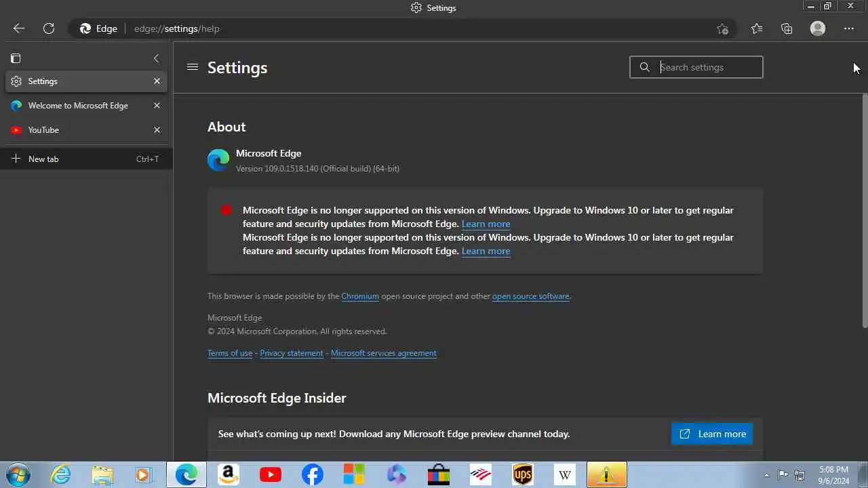Focus the Search settings field
The width and height of the screenshot is (868, 488).
click(x=696, y=67)
